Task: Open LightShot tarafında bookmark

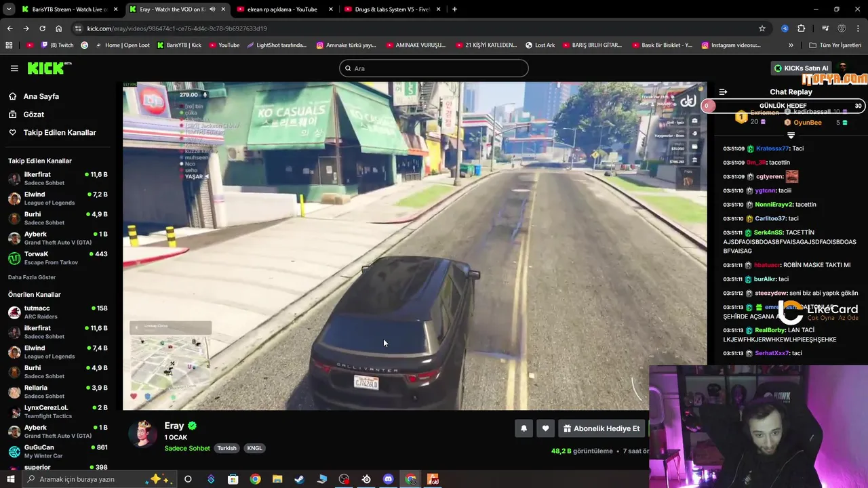Action: tap(277, 45)
